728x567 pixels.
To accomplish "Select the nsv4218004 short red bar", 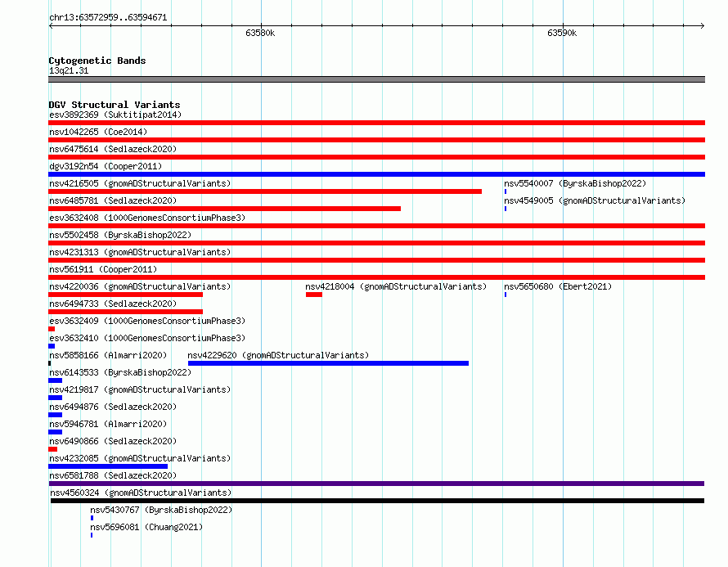I will pyautogui.click(x=314, y=295).
